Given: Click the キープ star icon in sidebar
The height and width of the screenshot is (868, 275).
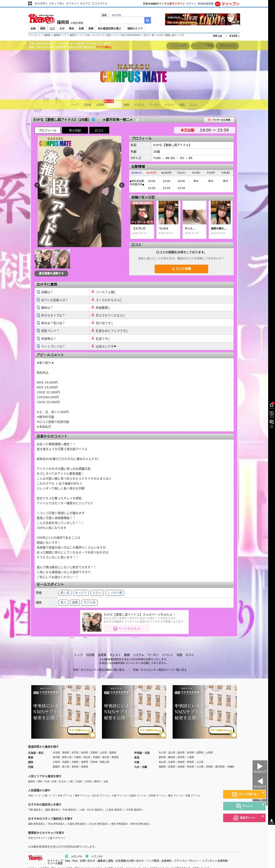Looking at the screenshot, I should click(271, 405).
